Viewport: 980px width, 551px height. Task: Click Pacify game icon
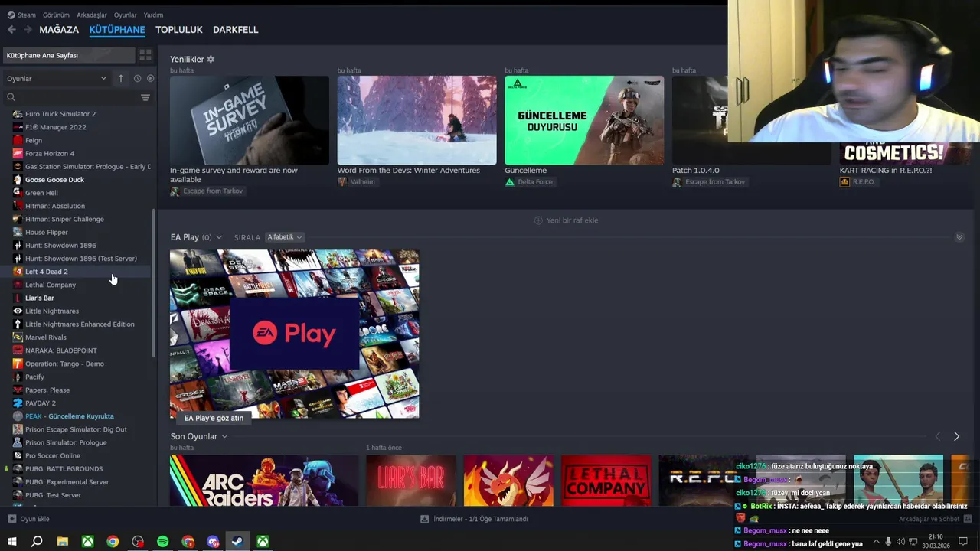[18, 377]
